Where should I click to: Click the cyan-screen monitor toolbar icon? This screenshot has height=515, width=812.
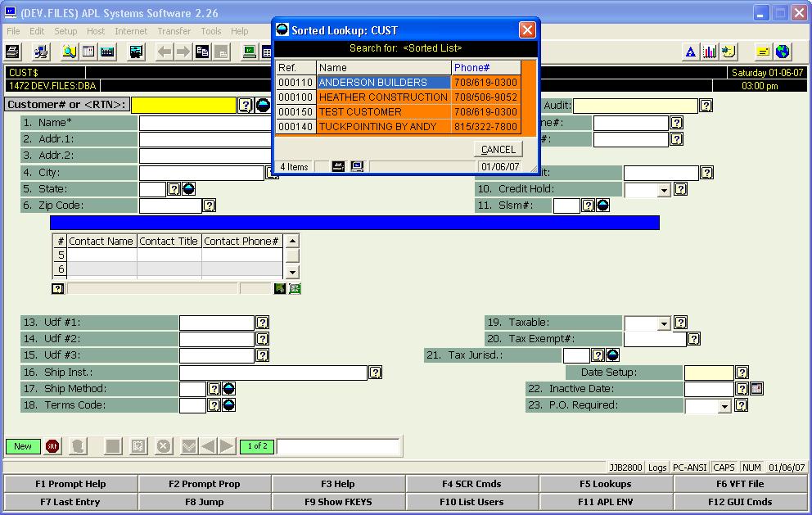pos(136,52)
